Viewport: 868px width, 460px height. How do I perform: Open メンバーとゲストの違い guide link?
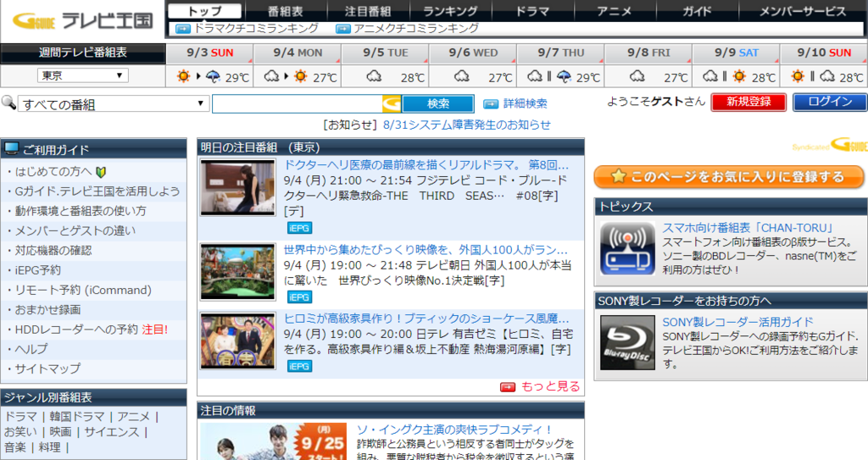pos(75,230)
